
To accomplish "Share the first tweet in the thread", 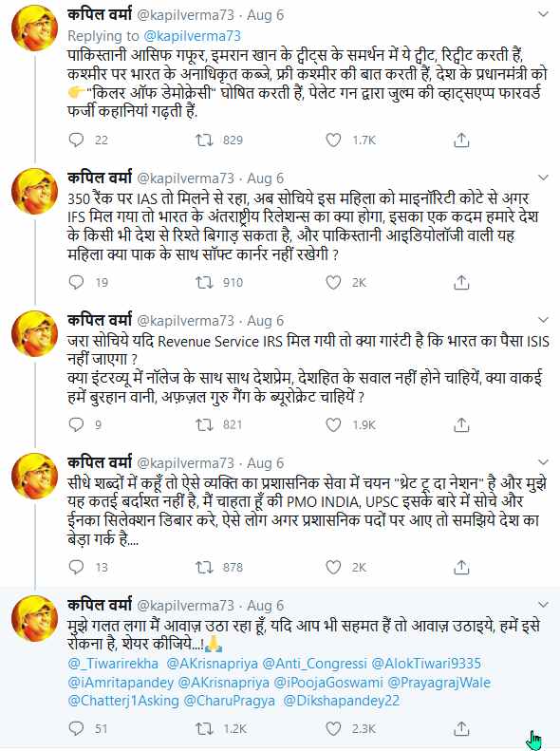I will pos(461,140).
